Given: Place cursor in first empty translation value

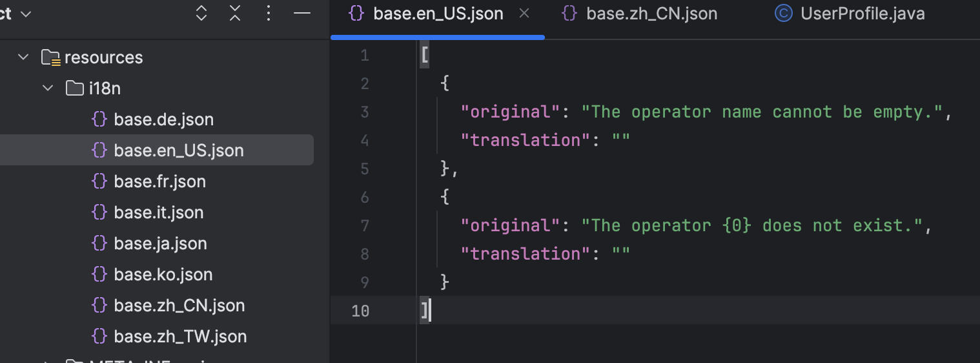Looking at the screenshot, I should pyautogui.click(x=620, y=140).
